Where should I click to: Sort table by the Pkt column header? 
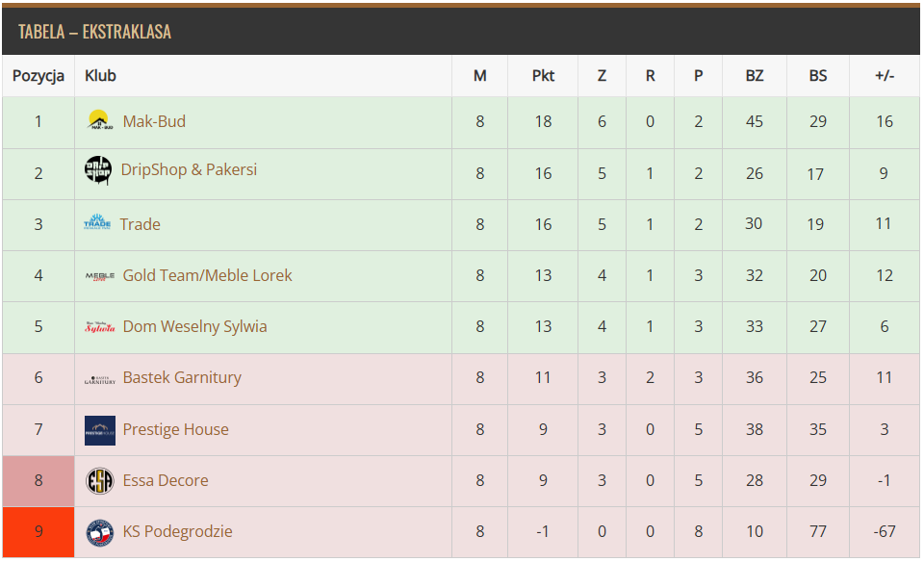coord(543,76)
